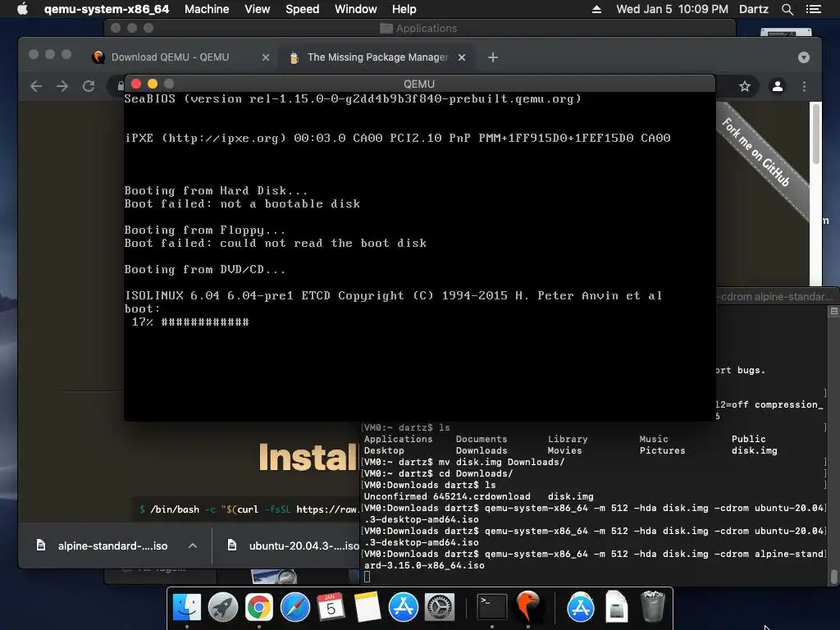
Task: Close the Download QEMU tab
Action: [265, 57]
